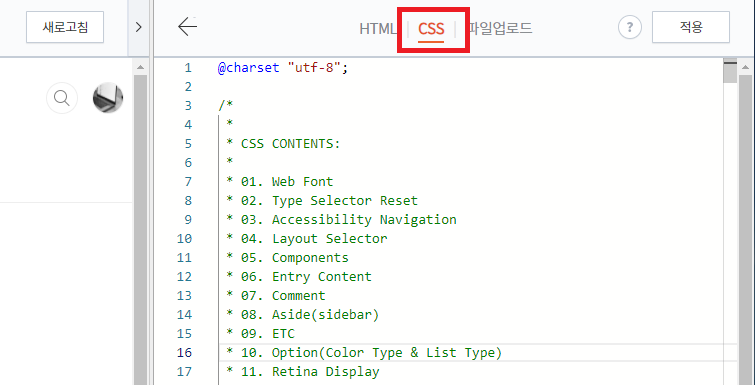Click the "06. Entry Content" line
This screenshot has width=755, height=385.
[x=299, y=277]
